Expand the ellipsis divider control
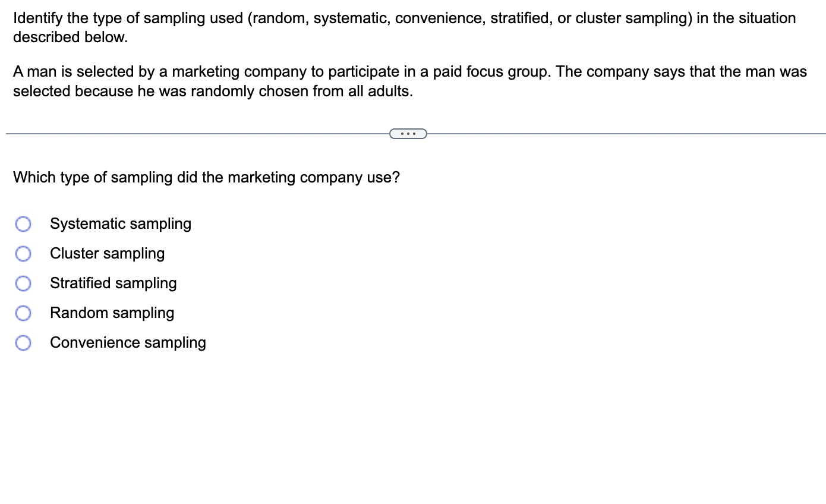 [x=408, y=134]
